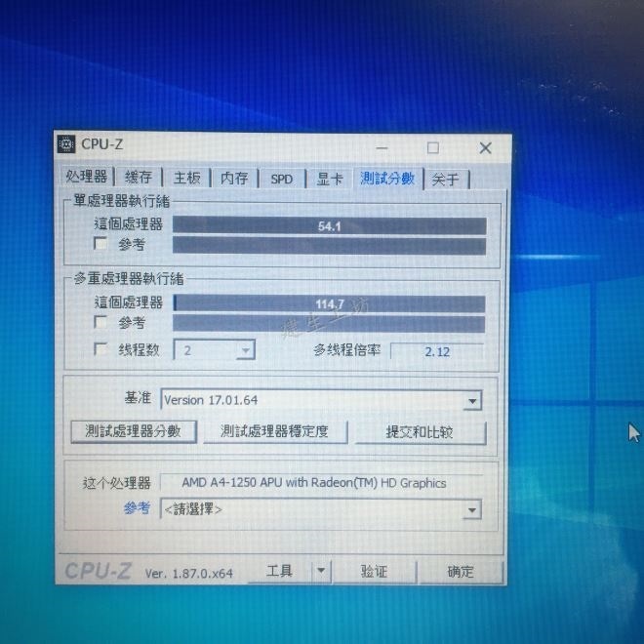Click the blue 參考 label link
Screen dimensions: 644x644
(x=137, y=508)
